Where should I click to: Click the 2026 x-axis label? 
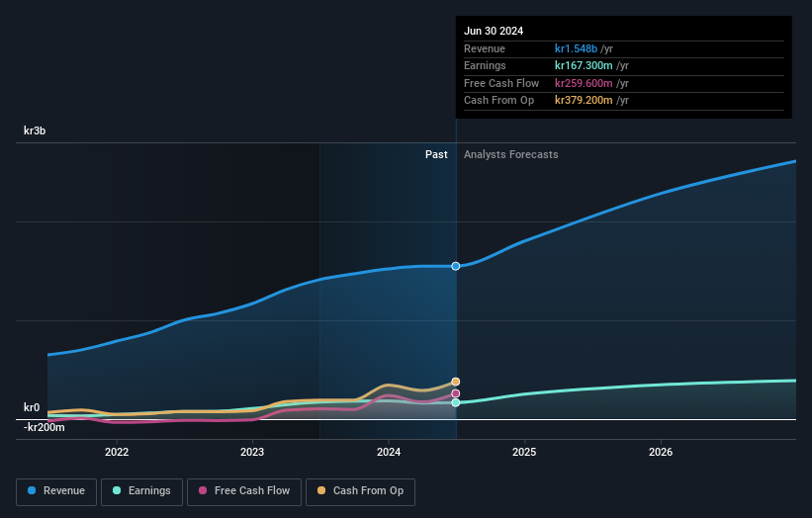tap(661, 452)
